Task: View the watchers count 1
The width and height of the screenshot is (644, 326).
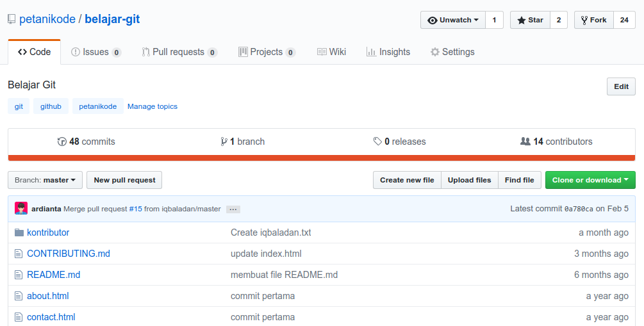Action: [x=495, y=20]
